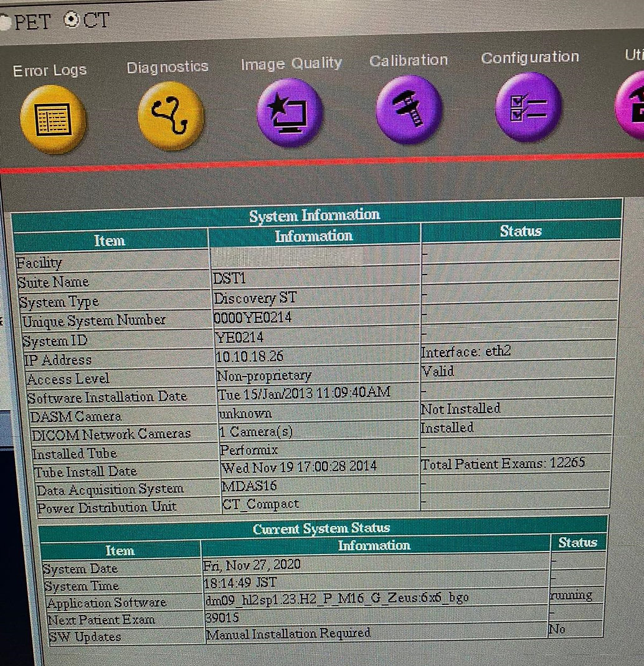Open the Error Logs icon
The width and height of the screenshot is (644, 666).
click(x=53, y=118)
